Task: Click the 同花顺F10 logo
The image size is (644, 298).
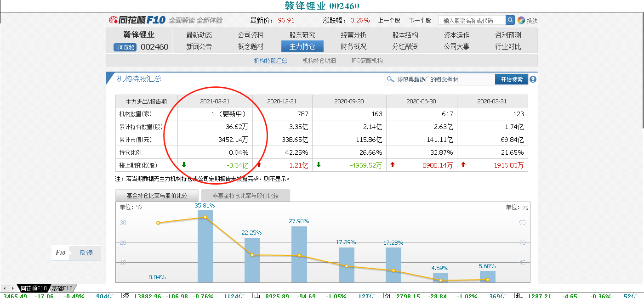Action: point(137,20)
